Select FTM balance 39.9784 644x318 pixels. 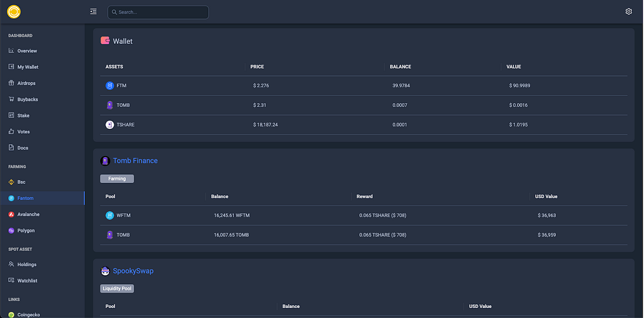pyautogui.click(x=401, y=85)
